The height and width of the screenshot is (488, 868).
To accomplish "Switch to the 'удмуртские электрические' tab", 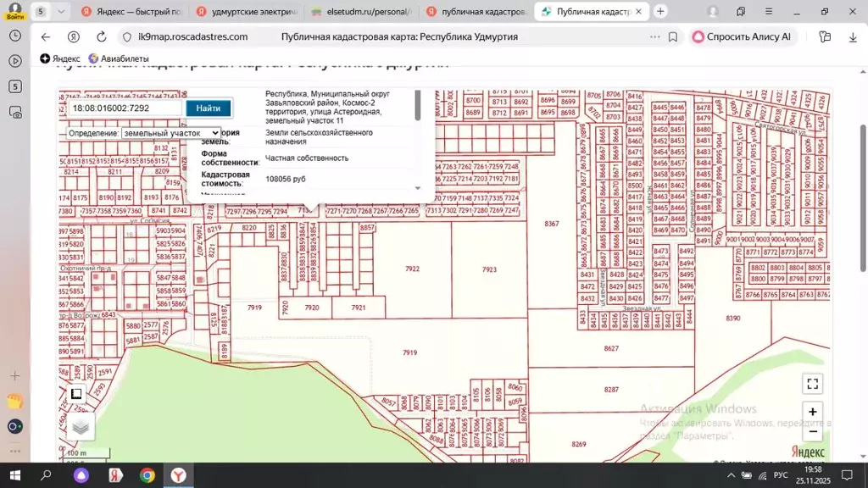I will [246, 12].
